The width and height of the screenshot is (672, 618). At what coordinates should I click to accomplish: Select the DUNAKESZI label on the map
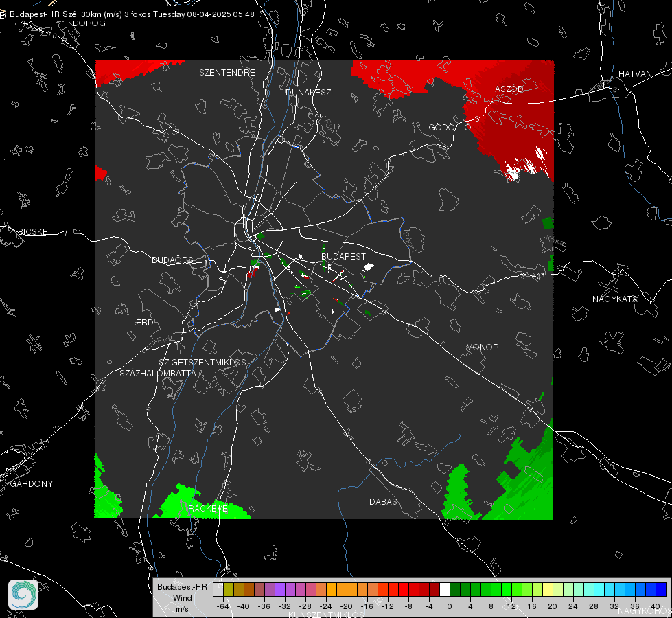point(309,92)
